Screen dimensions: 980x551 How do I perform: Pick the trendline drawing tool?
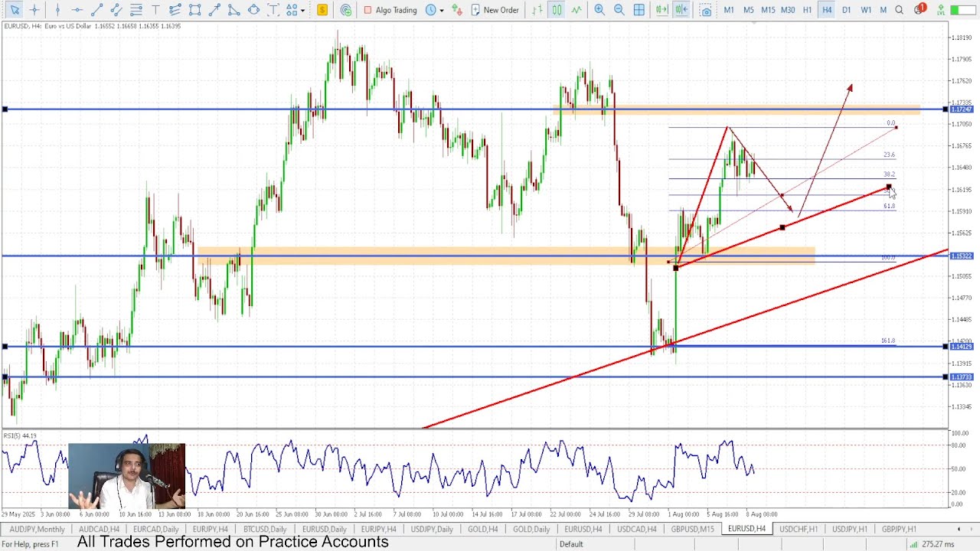(96, 10)
